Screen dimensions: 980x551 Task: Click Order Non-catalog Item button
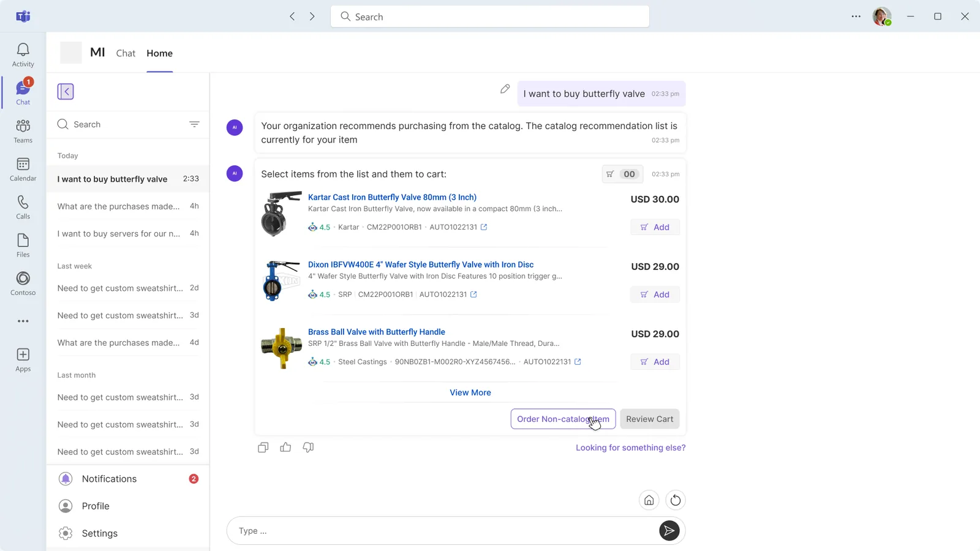click(x=563, y=419)
